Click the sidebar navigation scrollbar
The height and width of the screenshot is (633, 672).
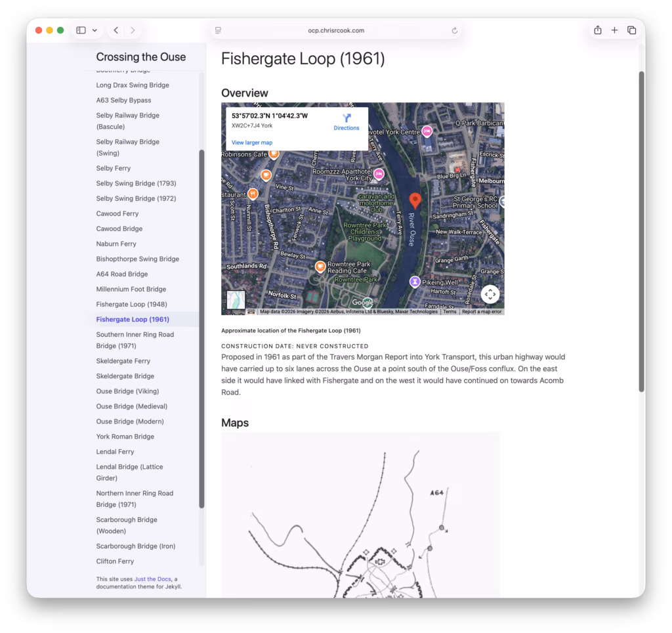(x=201, y=328)
